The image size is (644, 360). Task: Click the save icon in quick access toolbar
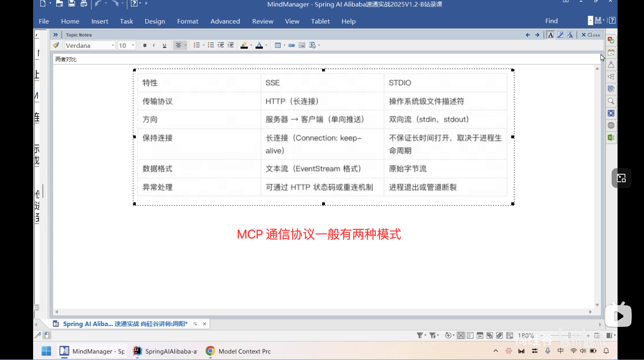tap(71, 3)
